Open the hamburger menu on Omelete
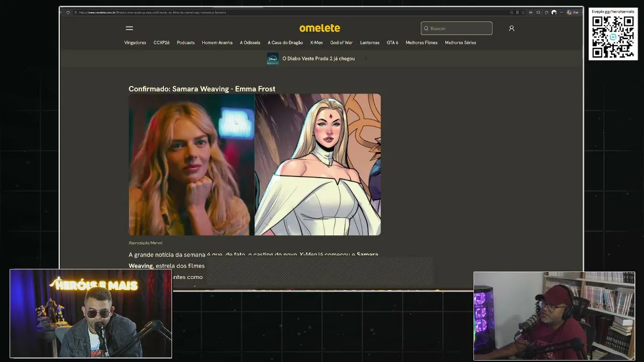This screenshot has height=362, width=644. point(129,28)
